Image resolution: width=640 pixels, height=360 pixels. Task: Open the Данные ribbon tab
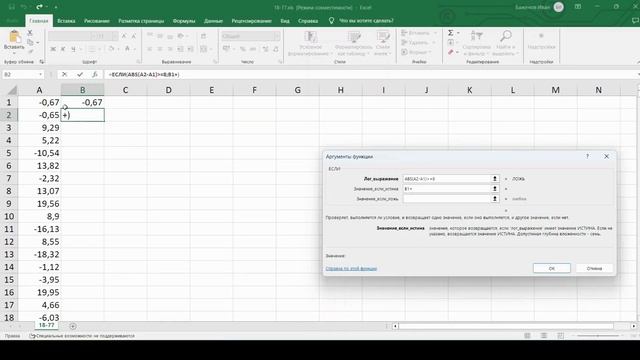pyautogui.click(x=213, y=21)
